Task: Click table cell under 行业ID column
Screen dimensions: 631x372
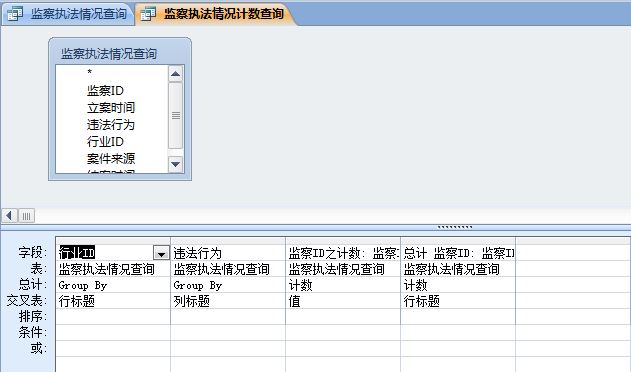Action: 113,269
